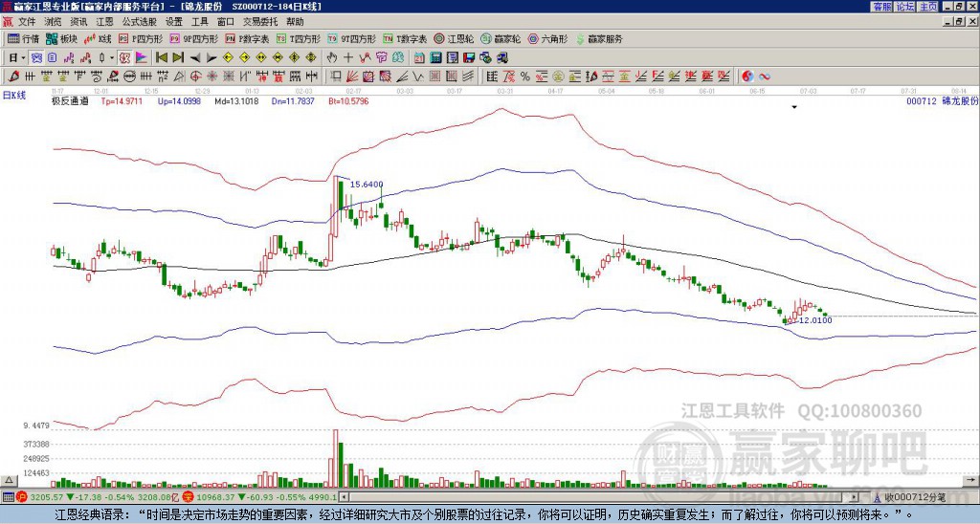Click the horizontal scrollbar left arrow

(344, 498)
